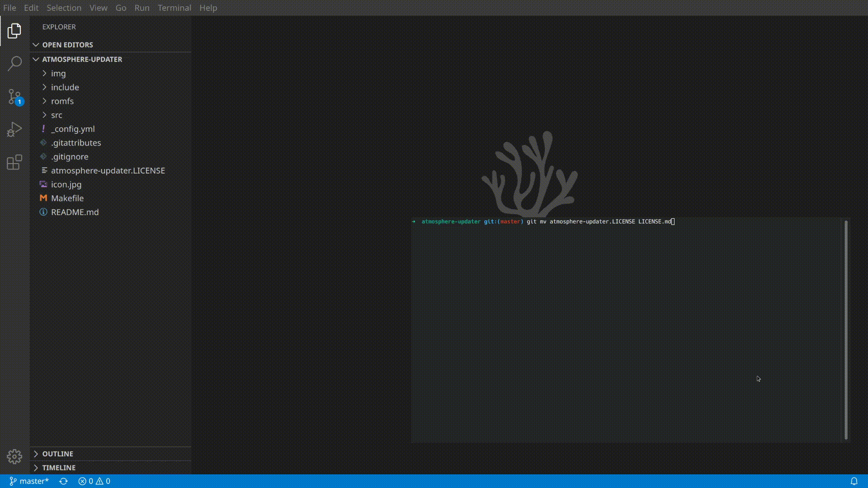Open icon.jpg image file
This screenshot has width=868, height=488.
(x=111, y=184)
